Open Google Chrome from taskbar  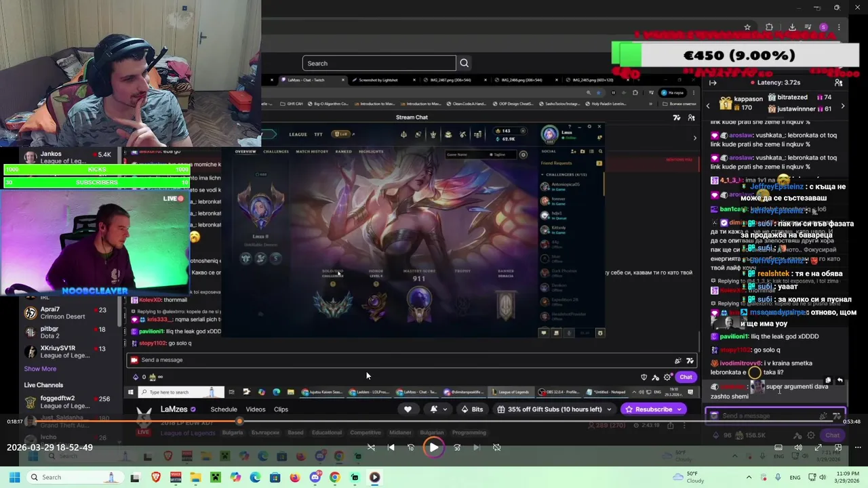point(335,477)
